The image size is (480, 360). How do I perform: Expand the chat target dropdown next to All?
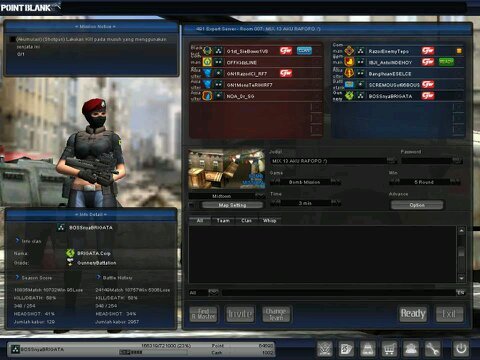213,292
